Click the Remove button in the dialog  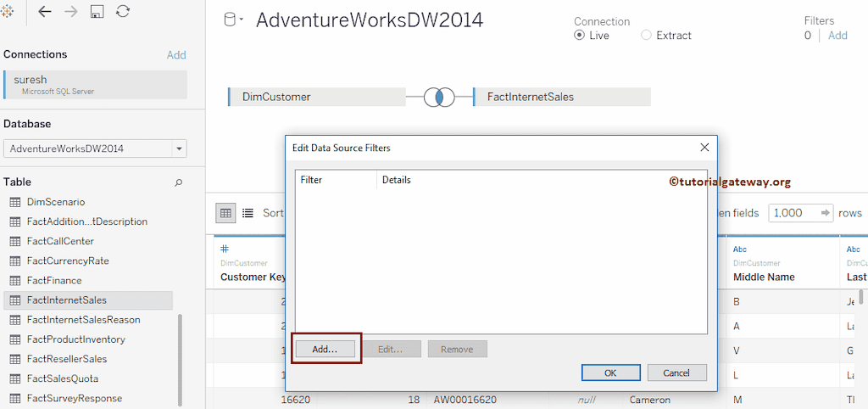(457, 349)
